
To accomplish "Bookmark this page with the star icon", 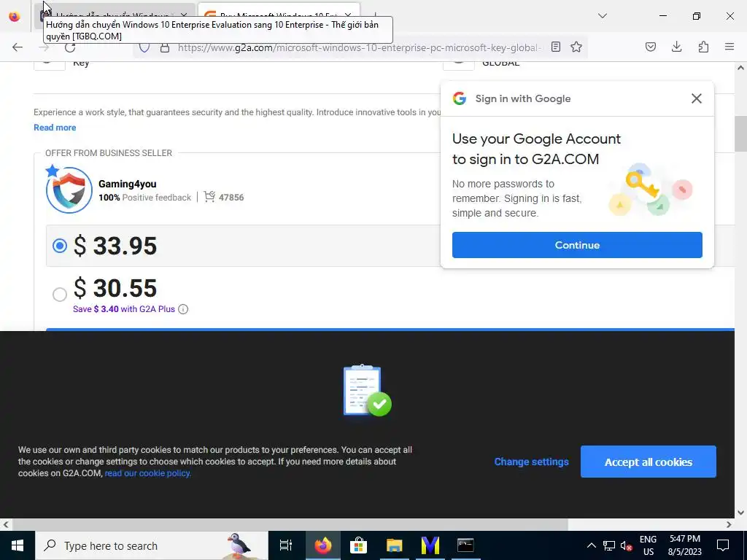I will 576,47.
